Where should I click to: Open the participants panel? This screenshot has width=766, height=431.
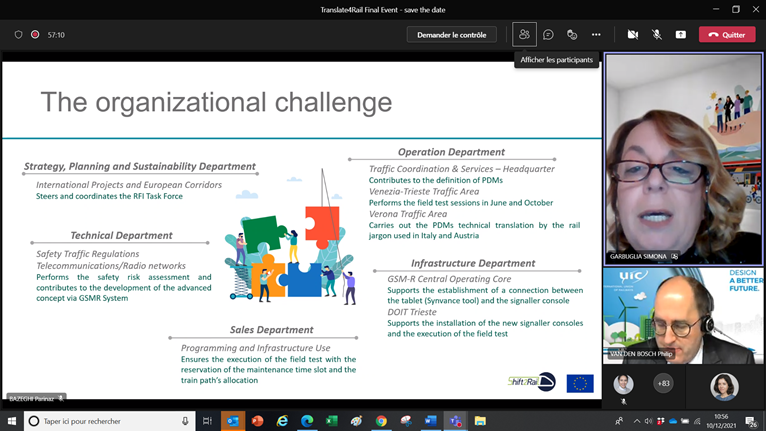point(524,34)
